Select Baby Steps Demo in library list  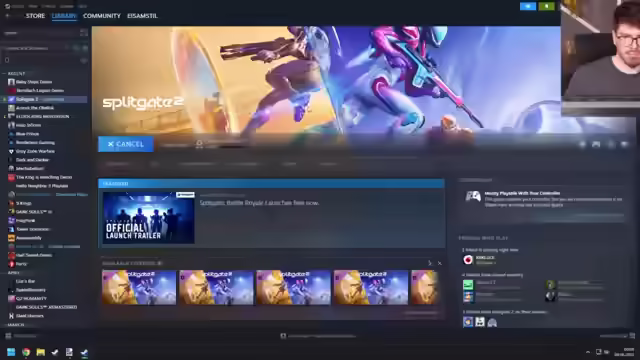point(33,82)
